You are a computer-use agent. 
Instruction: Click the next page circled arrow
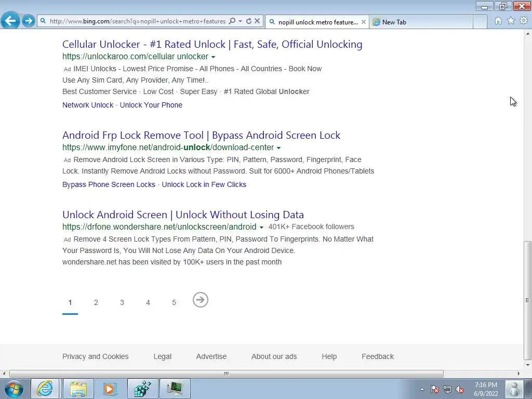(x=200, y=300)
